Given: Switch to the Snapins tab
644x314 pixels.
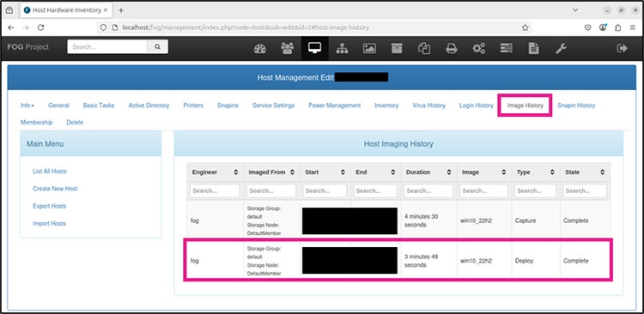Looking at the screenshot, I should point(228,106).
